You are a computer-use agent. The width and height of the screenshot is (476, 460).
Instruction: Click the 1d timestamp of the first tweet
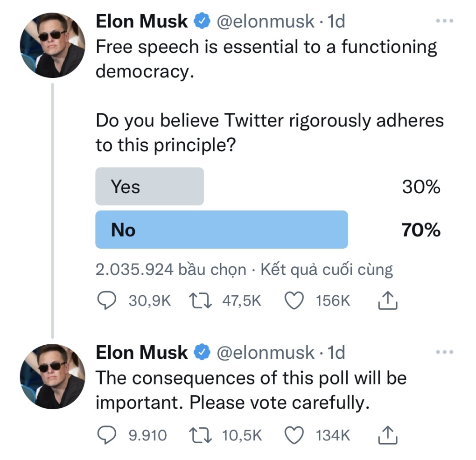point(336,21)
